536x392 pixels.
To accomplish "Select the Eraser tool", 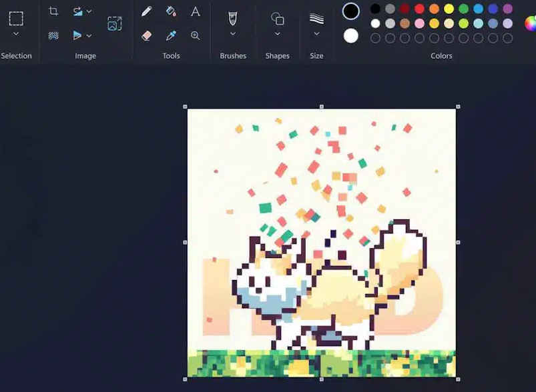I will [x=146, y=35].
